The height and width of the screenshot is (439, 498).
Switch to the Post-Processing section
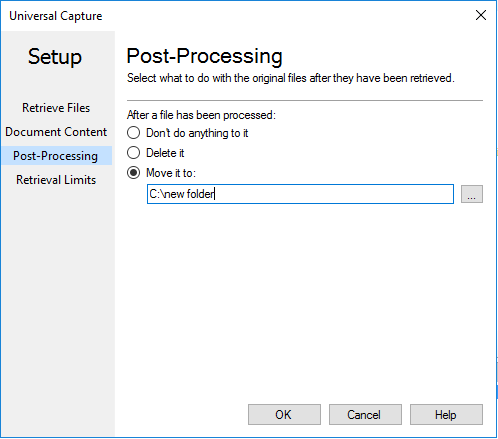[x=56, y=156]
